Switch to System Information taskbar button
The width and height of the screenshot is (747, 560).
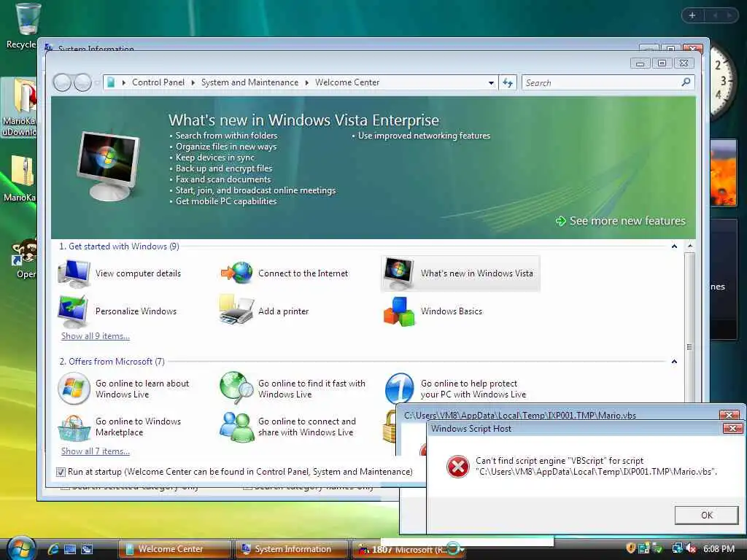coord(291,549)
